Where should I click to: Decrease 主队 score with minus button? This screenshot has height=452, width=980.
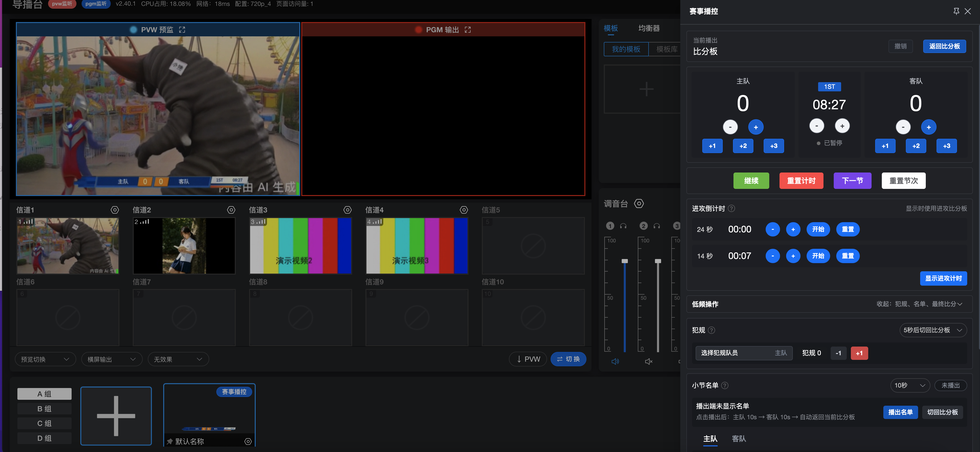pos(730,127)
